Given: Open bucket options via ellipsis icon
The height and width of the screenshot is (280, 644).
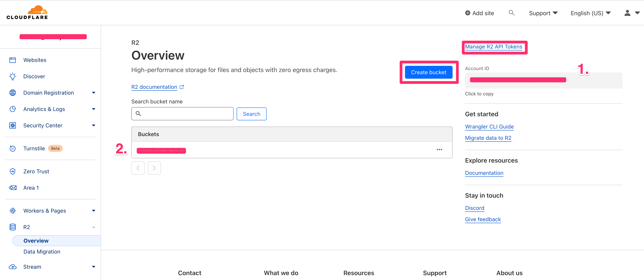Looking at the screenshot, I should click(440, 150).
